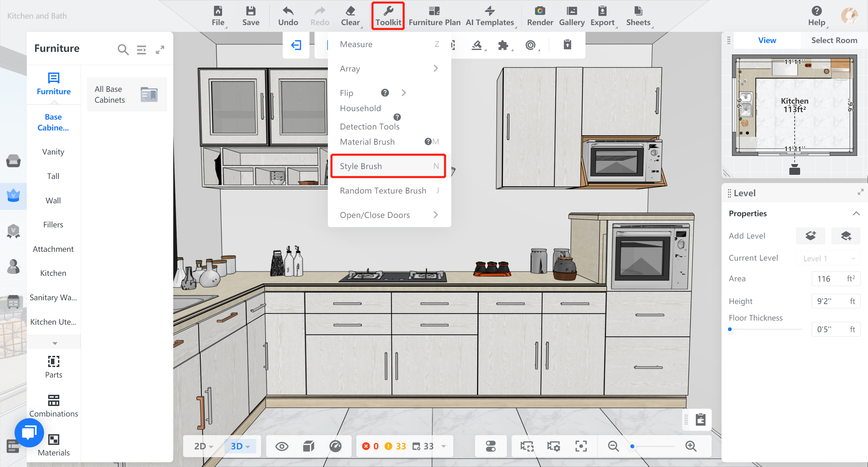Click the zoom-out magnifier icon
Viewport: 868px width, 467px height.
click(613, 446)
